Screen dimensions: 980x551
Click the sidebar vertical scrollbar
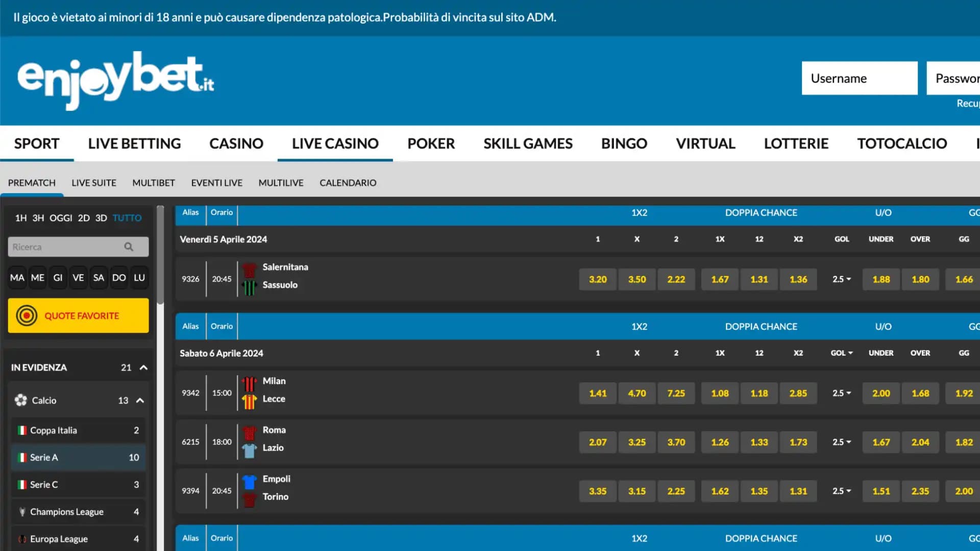[x=160, y=255]
